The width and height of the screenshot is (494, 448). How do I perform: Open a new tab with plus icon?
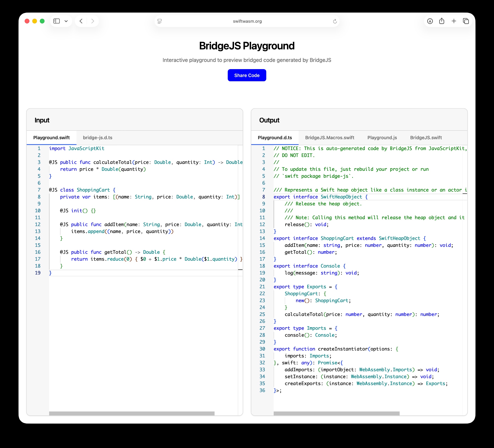click(x=454, y=21)
